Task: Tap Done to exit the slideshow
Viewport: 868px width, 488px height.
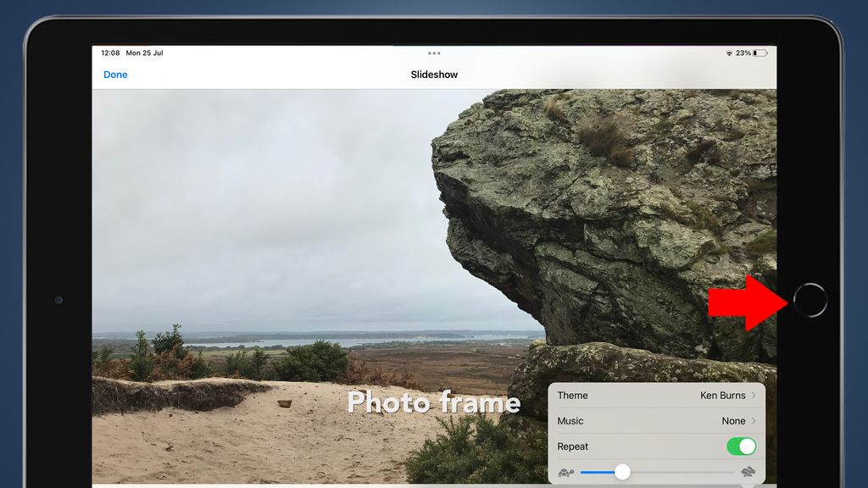Action: pos(114,75)
